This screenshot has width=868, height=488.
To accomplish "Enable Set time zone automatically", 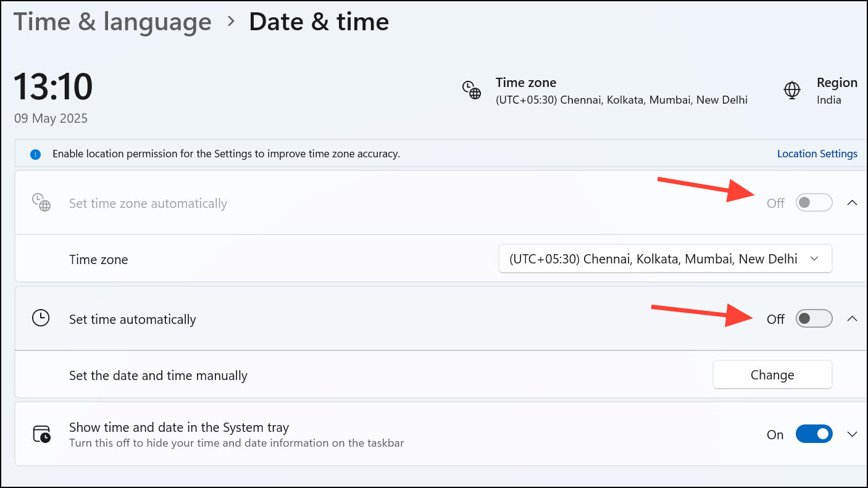I will click(x=814, y=202).
